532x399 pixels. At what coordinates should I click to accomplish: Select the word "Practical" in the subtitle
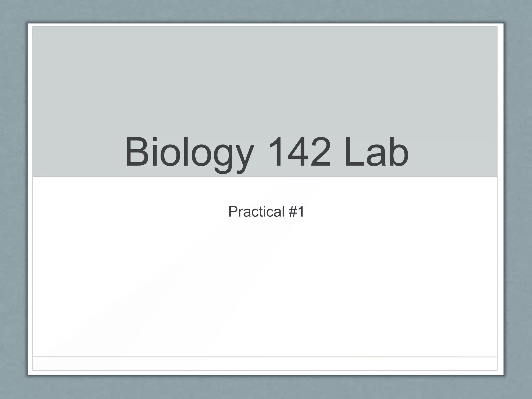[256, 211]
